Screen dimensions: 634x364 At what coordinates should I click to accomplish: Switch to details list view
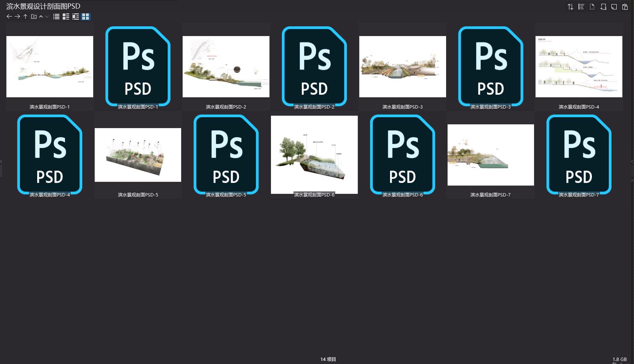pos(66,17)
